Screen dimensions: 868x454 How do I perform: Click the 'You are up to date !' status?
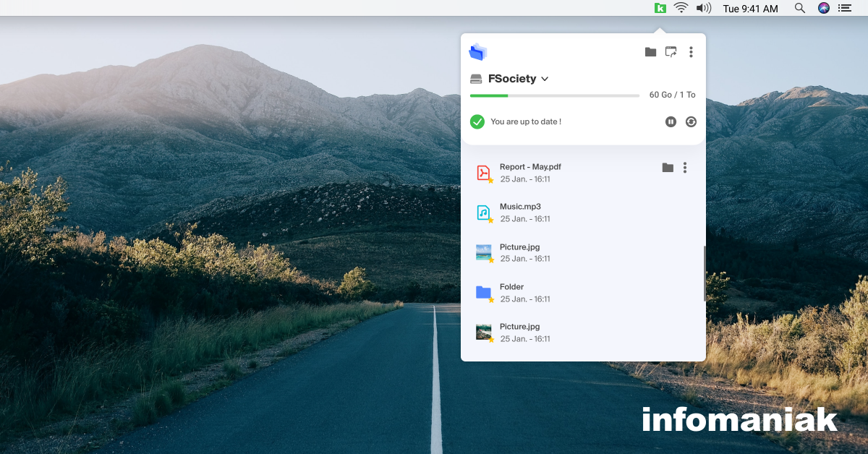[x=526, y=121]
